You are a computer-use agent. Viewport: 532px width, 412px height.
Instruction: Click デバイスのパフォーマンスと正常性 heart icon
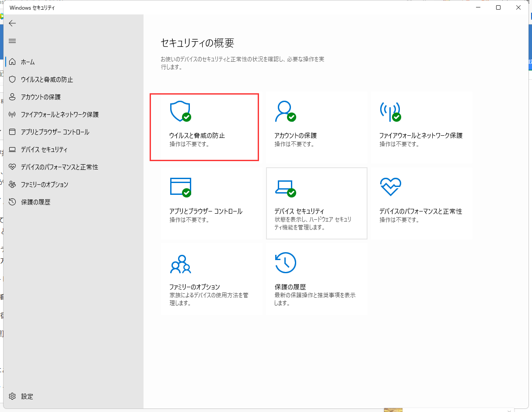[x=12, y=167]
